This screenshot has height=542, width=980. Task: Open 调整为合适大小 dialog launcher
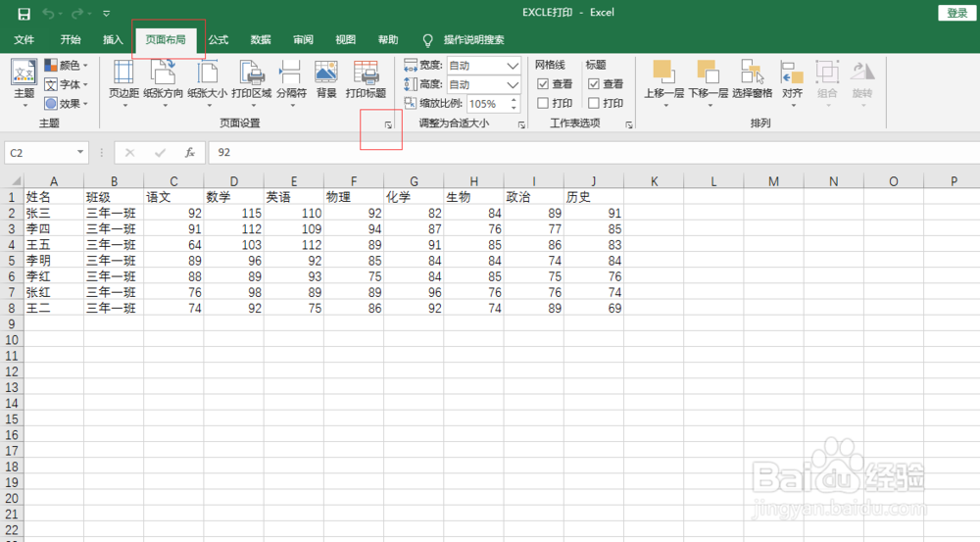521,125
